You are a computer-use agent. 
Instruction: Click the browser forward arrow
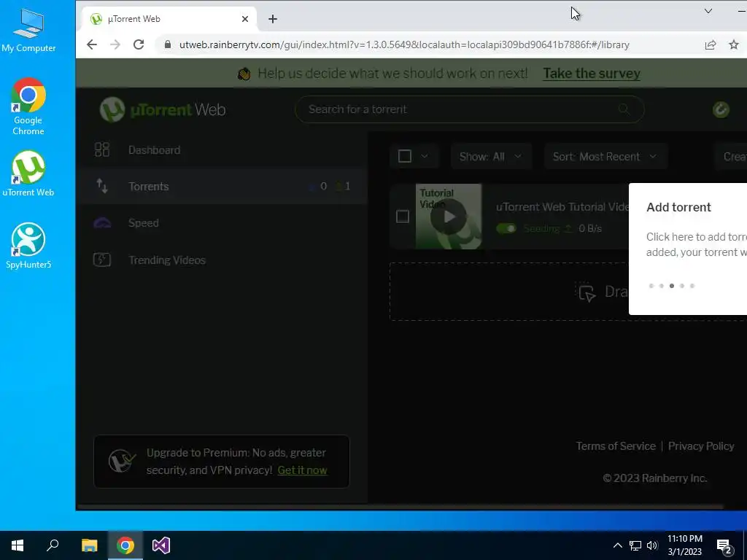(x=115, y=44)
